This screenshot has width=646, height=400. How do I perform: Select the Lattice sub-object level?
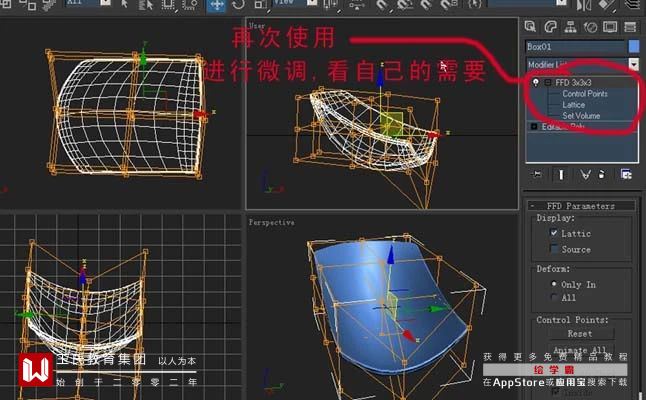click(573, 105)
